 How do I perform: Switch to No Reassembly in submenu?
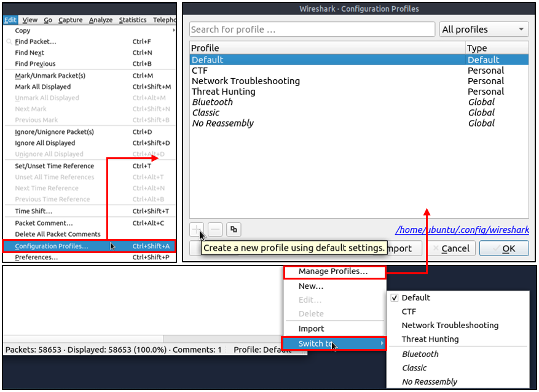pyautogui.click(x=458, y=382)
